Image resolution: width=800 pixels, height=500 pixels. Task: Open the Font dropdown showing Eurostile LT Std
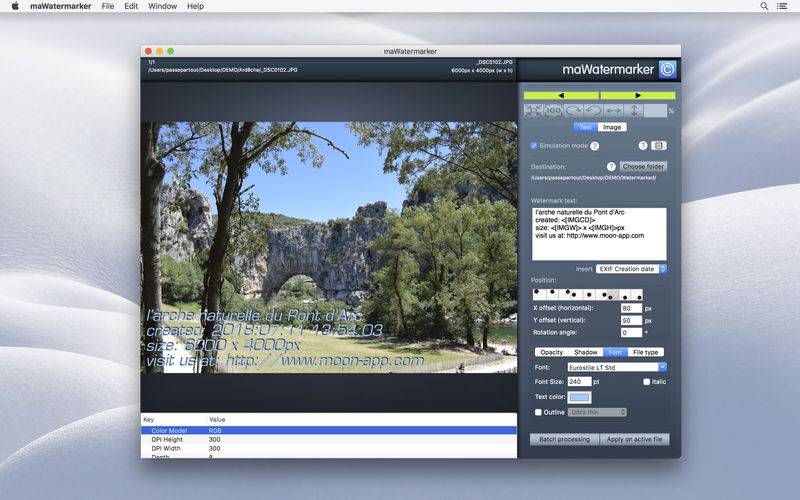coord(617,367)
